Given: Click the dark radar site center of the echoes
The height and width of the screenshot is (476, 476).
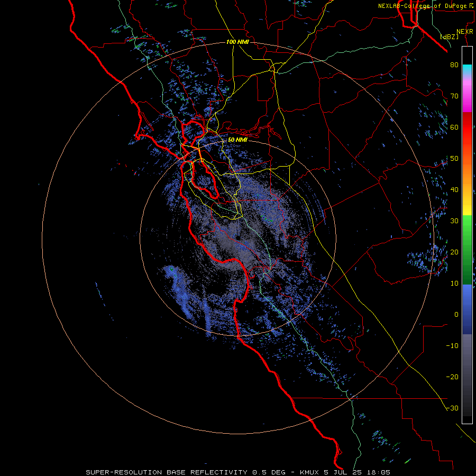Looking at the screenshot, I should click(x=239, y=237).
